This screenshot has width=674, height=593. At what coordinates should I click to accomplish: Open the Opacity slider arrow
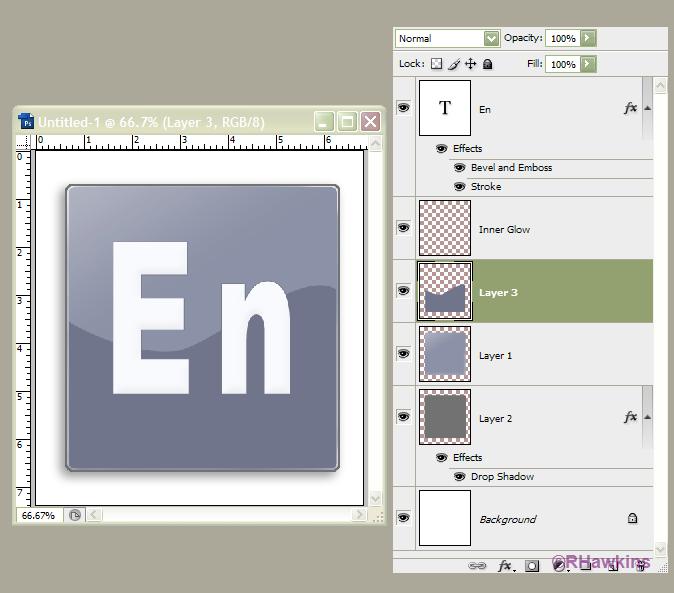588,38
